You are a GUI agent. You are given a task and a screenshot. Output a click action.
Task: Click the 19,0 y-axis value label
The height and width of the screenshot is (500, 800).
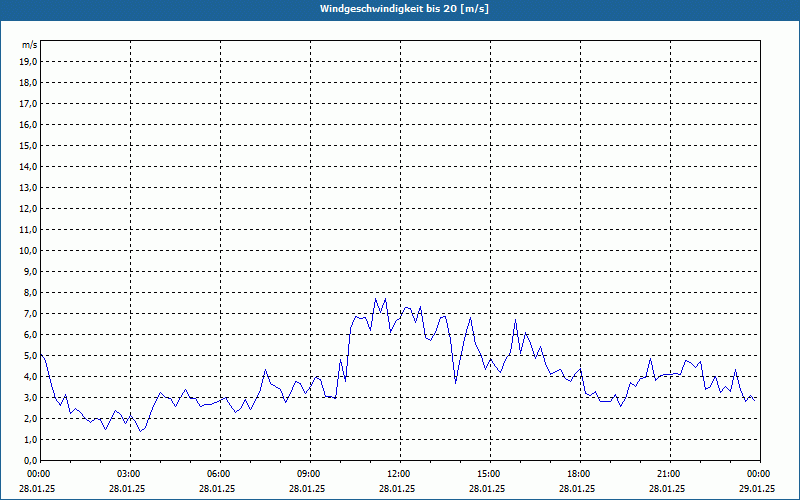(x=28, y=61)
